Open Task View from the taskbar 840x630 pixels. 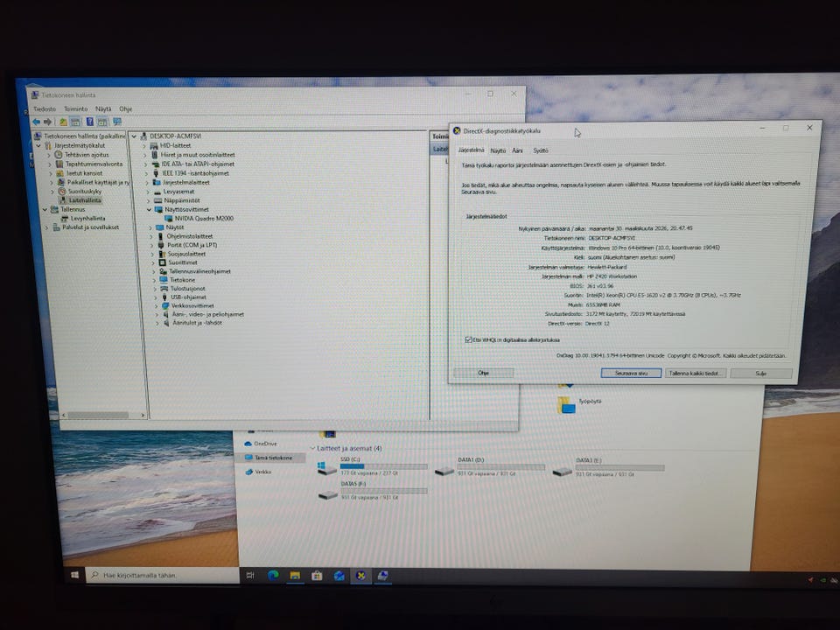coord(250,576)
